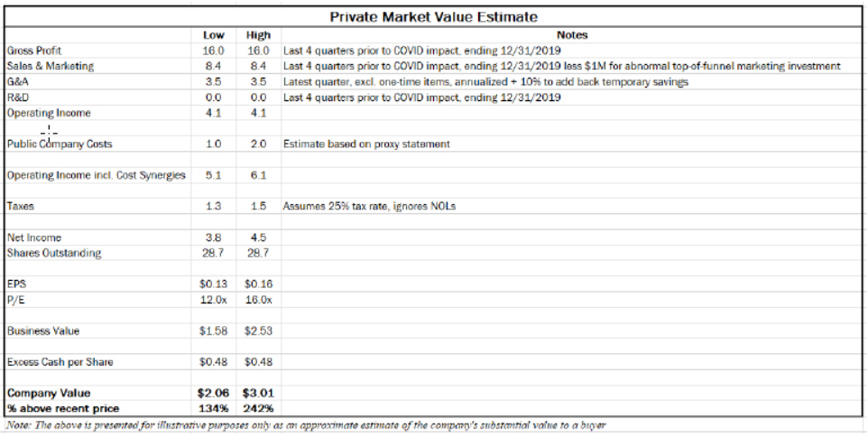Select the 25% tax rate assumption note

[369, 207]
